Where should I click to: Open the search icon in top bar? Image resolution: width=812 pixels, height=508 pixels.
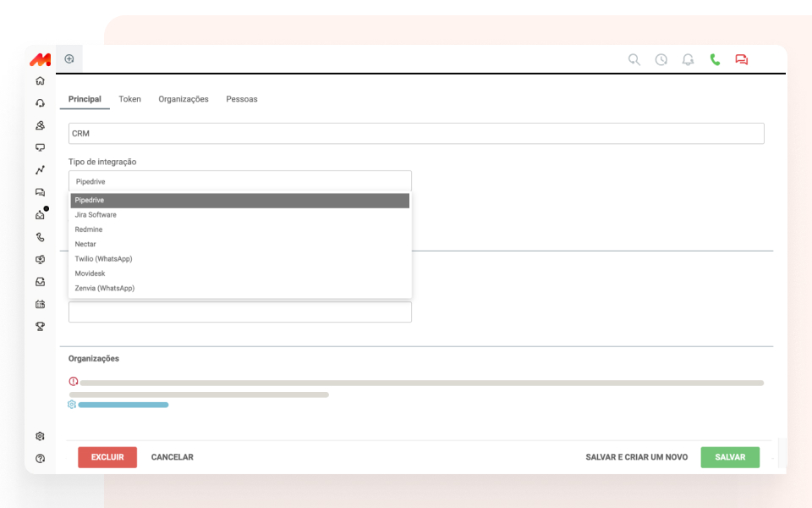tap(634, 60)
